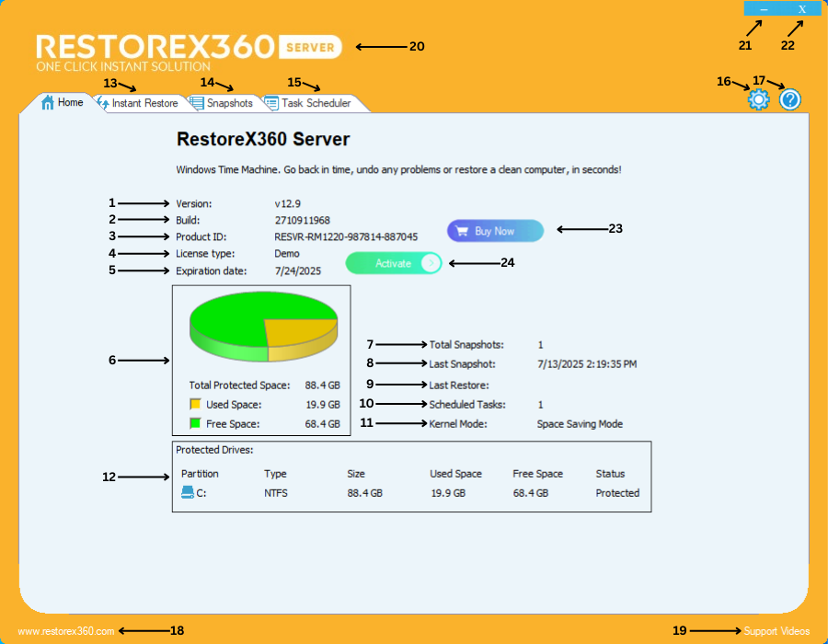This screenshot has height=644, width=828.
Task: Open the settings gear icon
Action: tap(759, 99)
